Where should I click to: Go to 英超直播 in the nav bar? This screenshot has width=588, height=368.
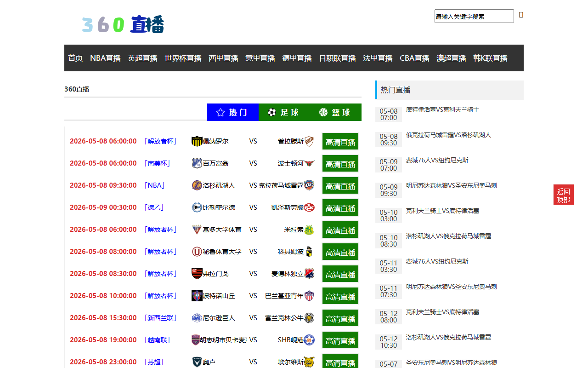pyautogui.click(x=142, y=58)
